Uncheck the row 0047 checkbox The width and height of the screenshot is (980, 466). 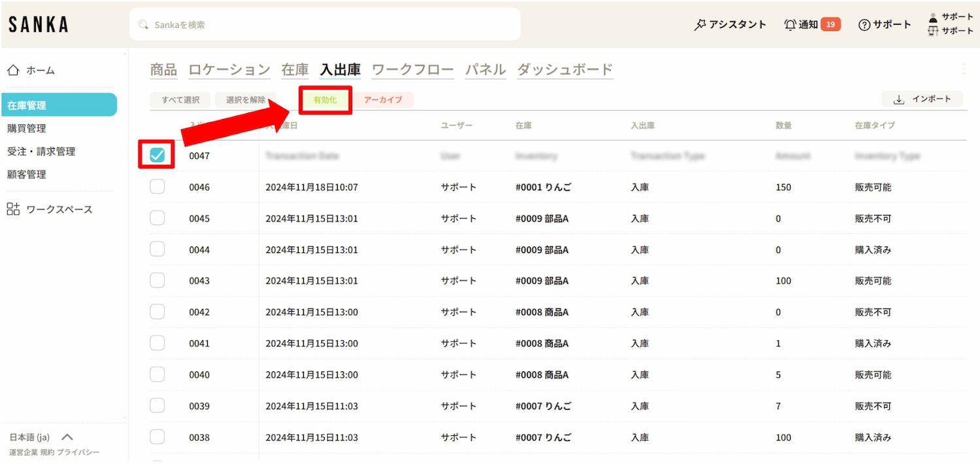157,155
